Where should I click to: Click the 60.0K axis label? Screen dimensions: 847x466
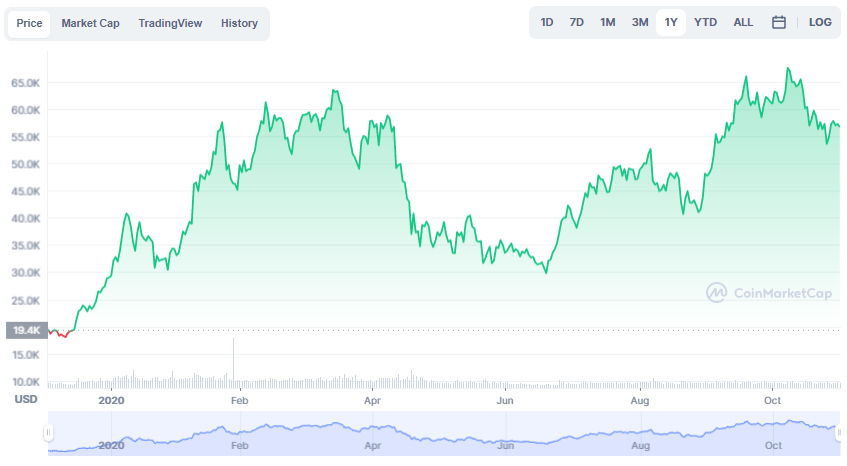point(25,110)
